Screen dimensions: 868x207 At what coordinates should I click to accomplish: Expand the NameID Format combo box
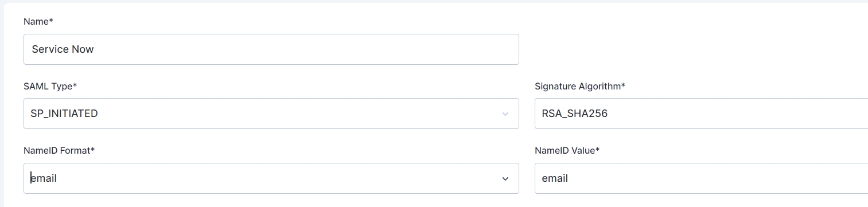(x=271, y=178)
